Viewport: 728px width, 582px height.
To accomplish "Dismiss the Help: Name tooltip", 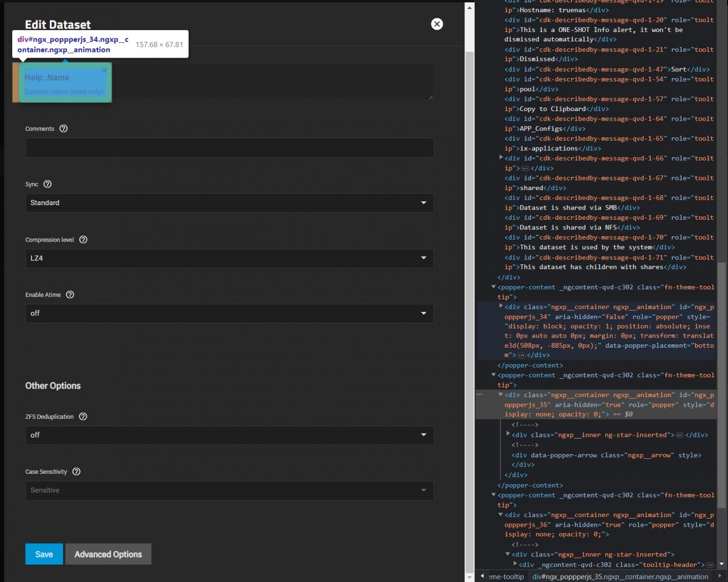I will click(x=104, y=70).
